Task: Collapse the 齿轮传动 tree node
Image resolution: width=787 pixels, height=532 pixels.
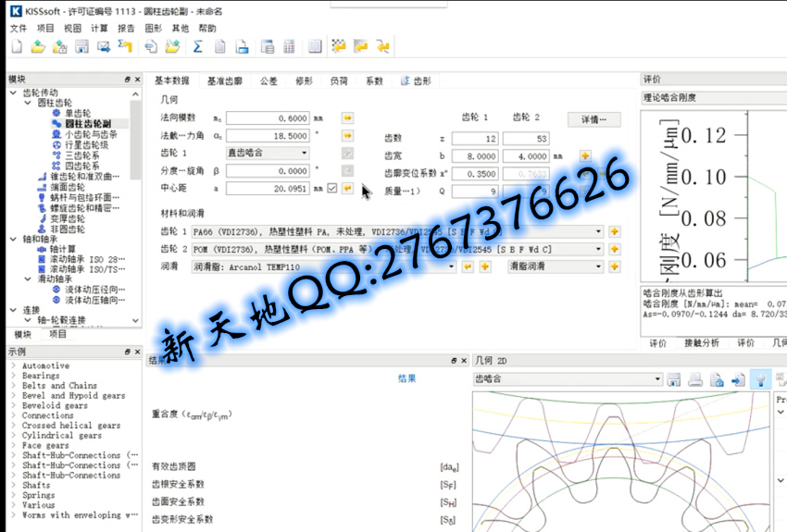Action: pyautogui.click(x=13, y=93)
